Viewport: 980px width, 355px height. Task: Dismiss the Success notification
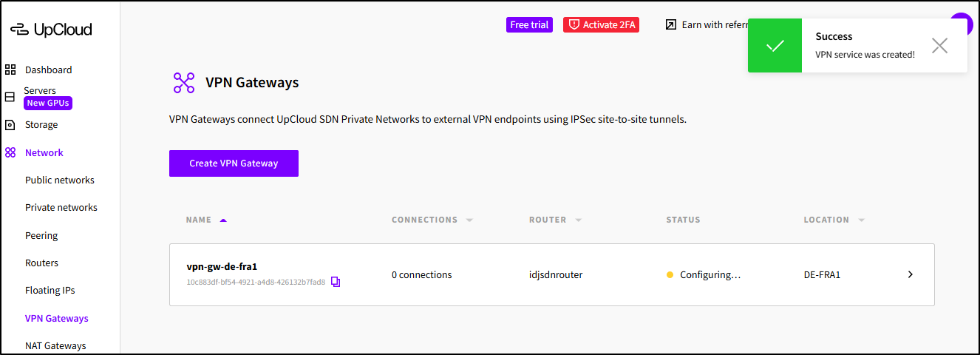pyautogui.click(x=939, y=46)
